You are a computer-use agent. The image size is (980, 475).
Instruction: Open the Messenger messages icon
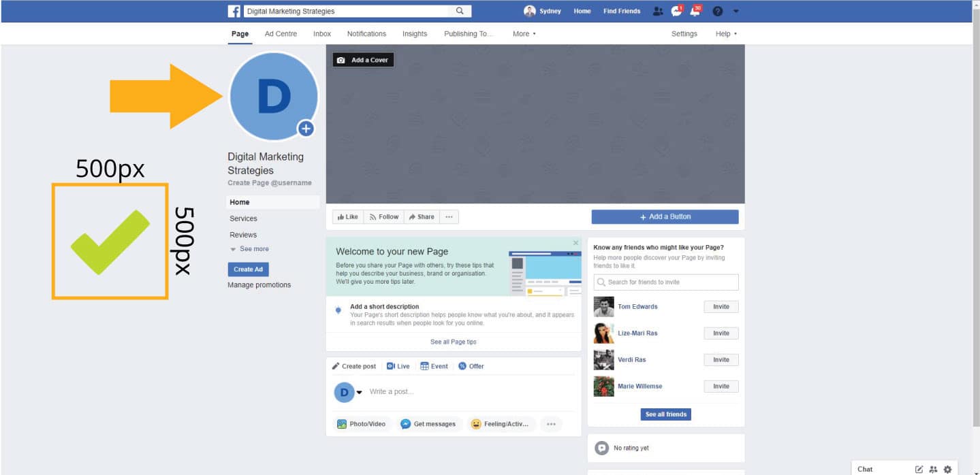click(676, 10)
